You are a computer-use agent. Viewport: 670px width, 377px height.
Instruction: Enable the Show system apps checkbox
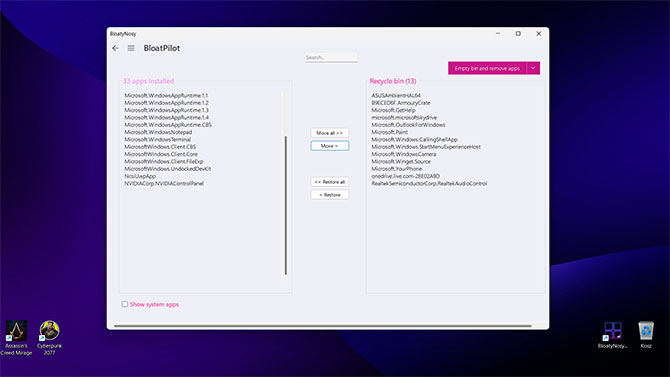click(125, 304)
